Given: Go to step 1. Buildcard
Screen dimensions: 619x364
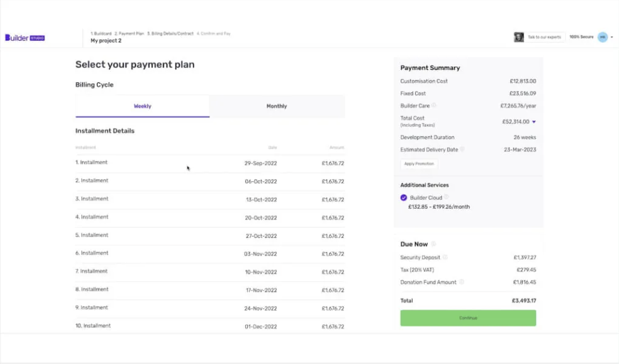Looking at the screenshot, I should [101, 34].
